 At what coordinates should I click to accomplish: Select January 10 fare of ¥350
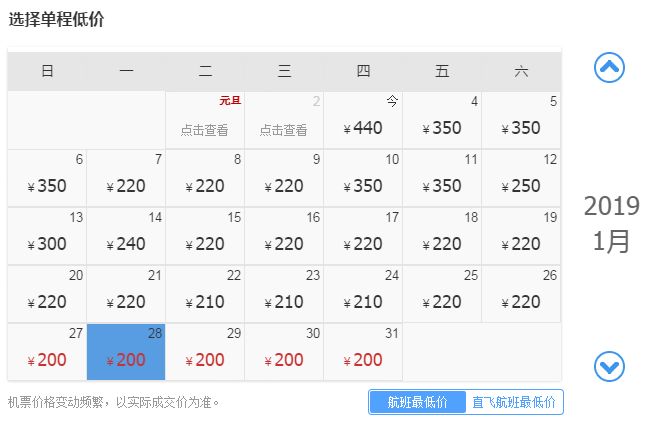click(x=363, y=186)
